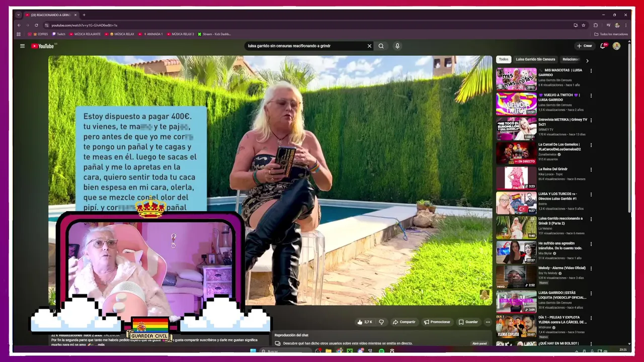Click Abrir panel for chat replay
The height and width of the screenshot is (362, 644).
pyautogui.click(x=479, y=343)
